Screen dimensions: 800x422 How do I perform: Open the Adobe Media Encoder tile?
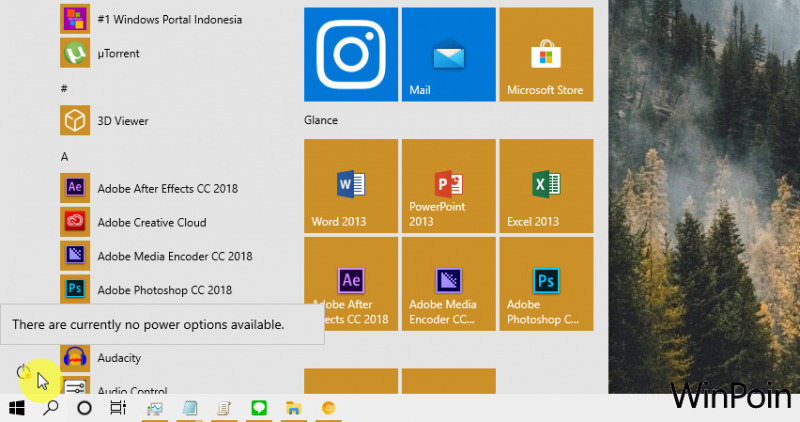tap(449, 284)
